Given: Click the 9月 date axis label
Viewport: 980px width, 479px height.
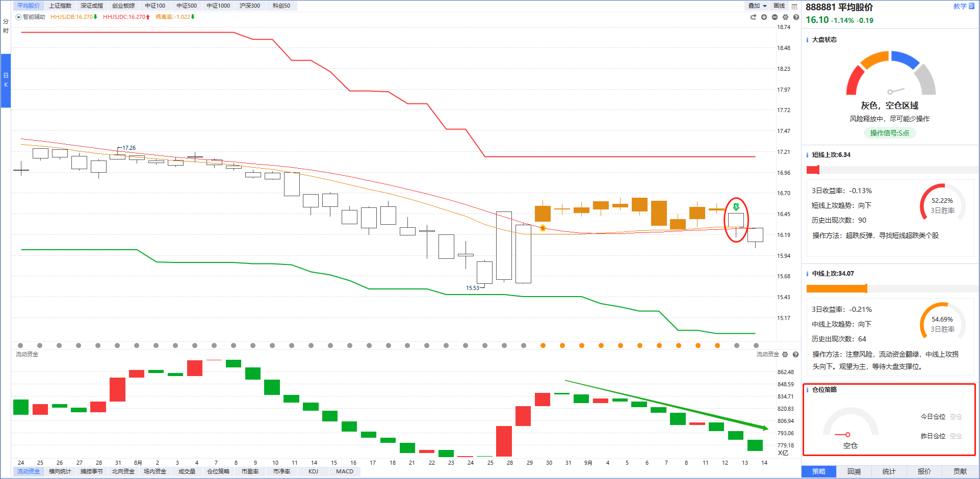Looking at the screenshot, I should [588, 463].
